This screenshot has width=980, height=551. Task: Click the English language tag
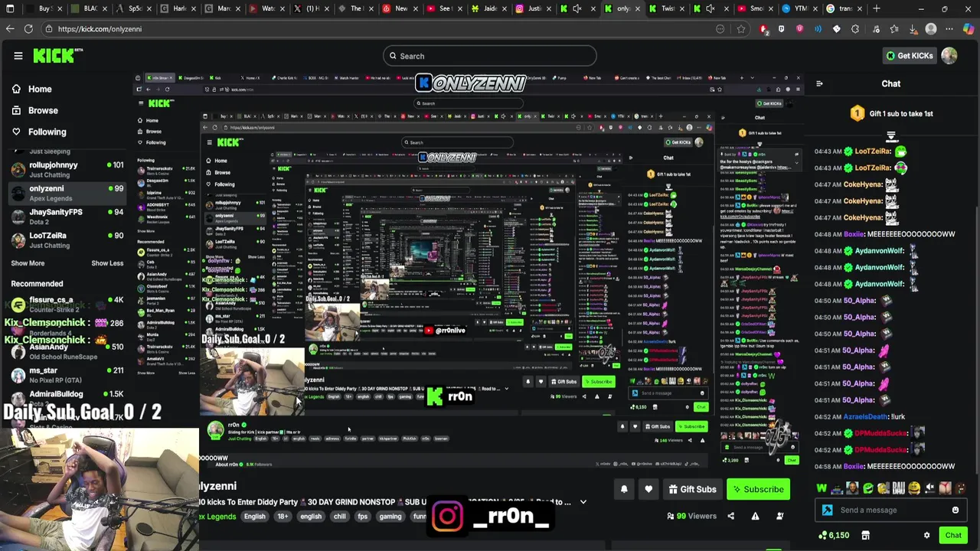[x=255, y=517]
